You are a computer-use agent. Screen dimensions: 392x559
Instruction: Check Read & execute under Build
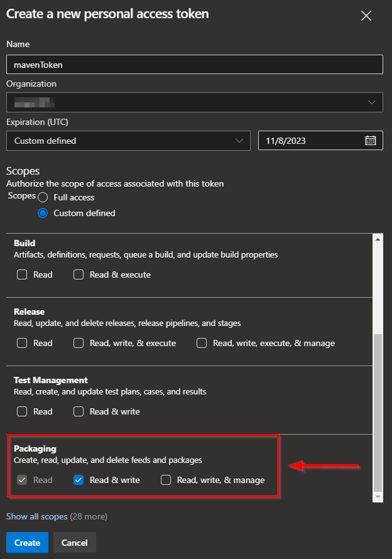(78, 274)
